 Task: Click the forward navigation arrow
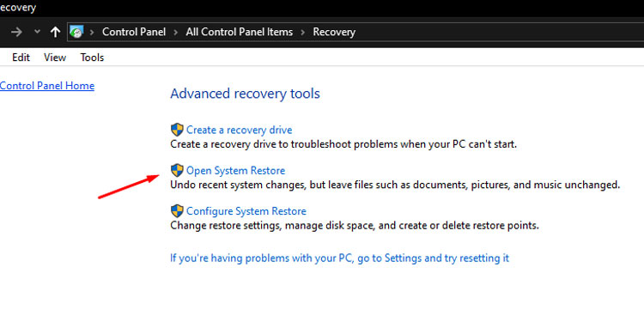pos(16,32)
